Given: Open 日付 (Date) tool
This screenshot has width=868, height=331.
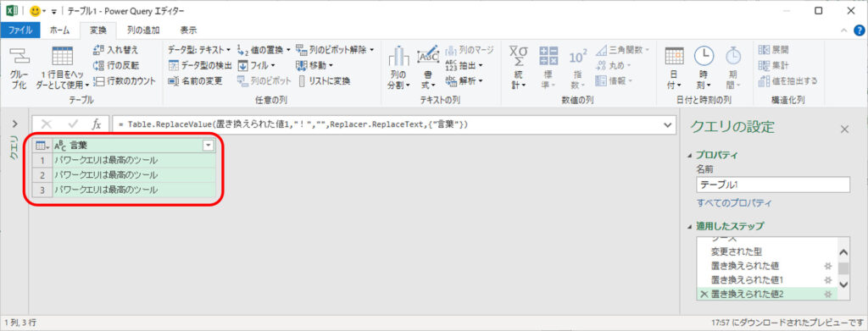Looking at the screenshot, I should (x=674, y=68).
